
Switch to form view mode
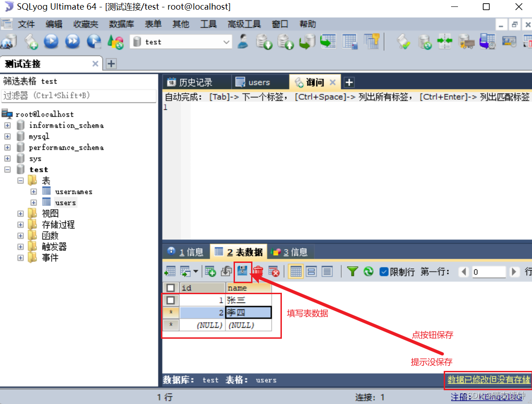[x=311, y=272]
